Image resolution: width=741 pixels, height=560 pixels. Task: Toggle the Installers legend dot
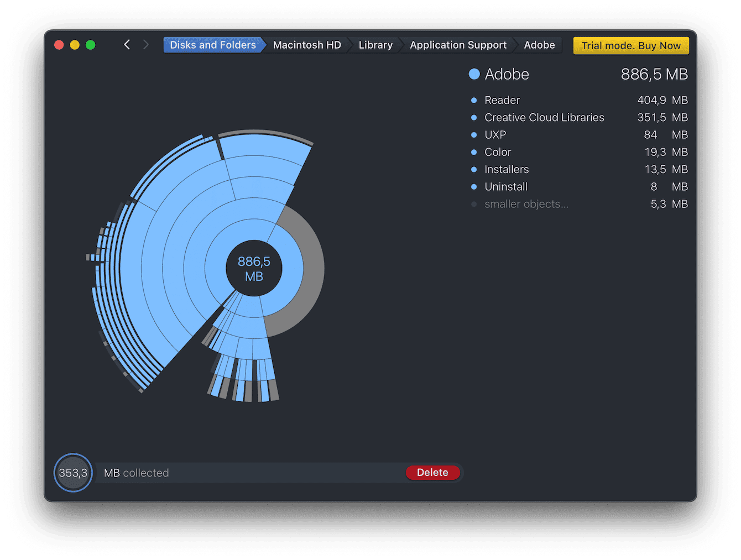tap(474, 170)
